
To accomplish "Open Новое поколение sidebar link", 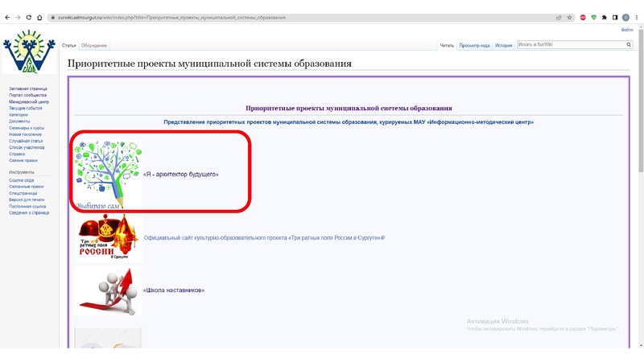I will pyautogui.click(x=25, y=134).
